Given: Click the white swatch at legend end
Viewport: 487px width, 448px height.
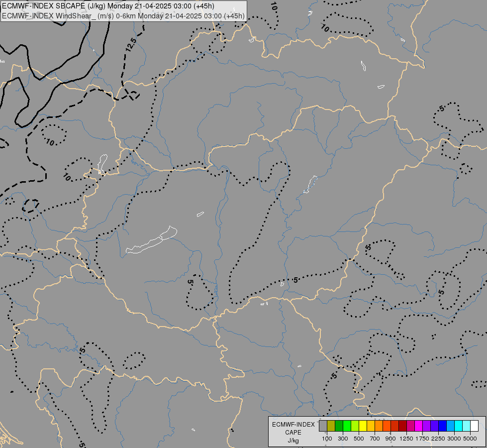Looking at the screenshot, I should tap(474, 426).
